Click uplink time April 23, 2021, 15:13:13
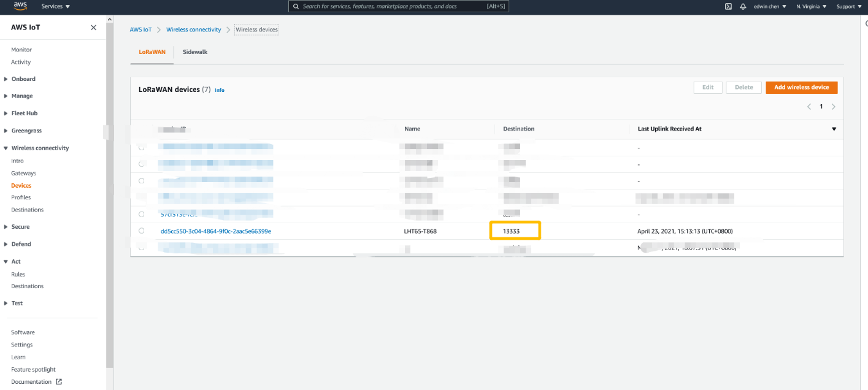 point(685,231)
